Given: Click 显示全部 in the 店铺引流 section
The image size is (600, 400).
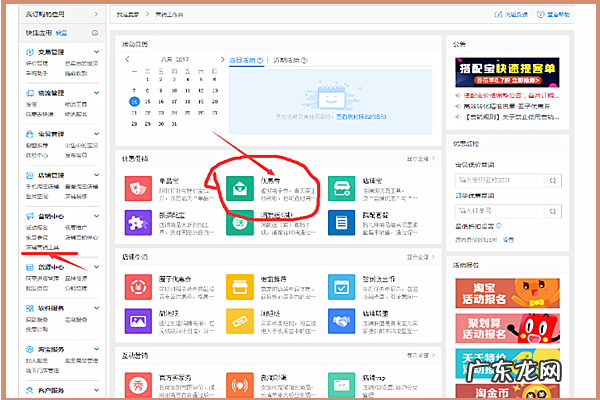Looking at the screenshot, I should click(421, 257).
